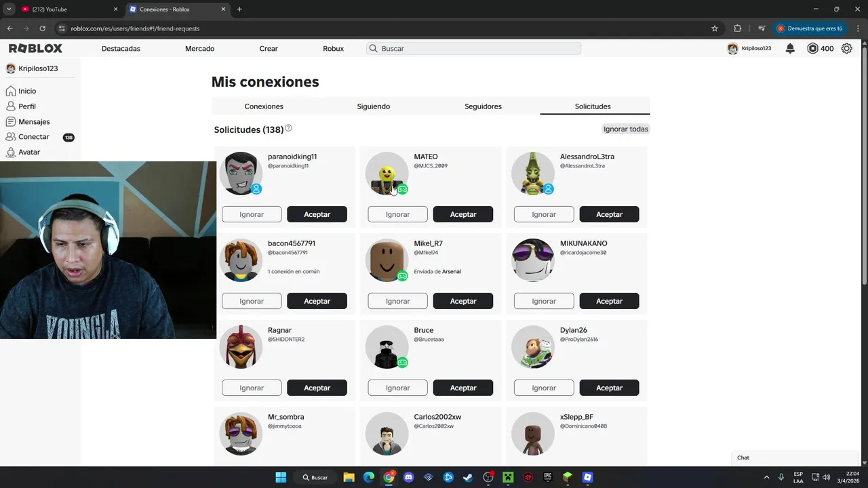868x488 pixels.
Task: Accept paranoidking11's request
Action: (x=317, y=214)
